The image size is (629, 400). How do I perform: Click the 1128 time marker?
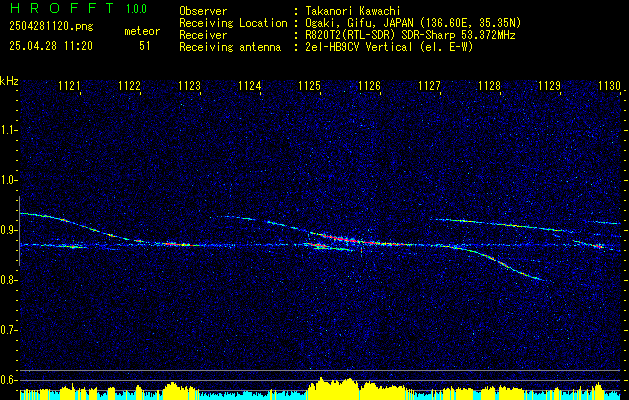pyautogui.click(x=489, y=85)
